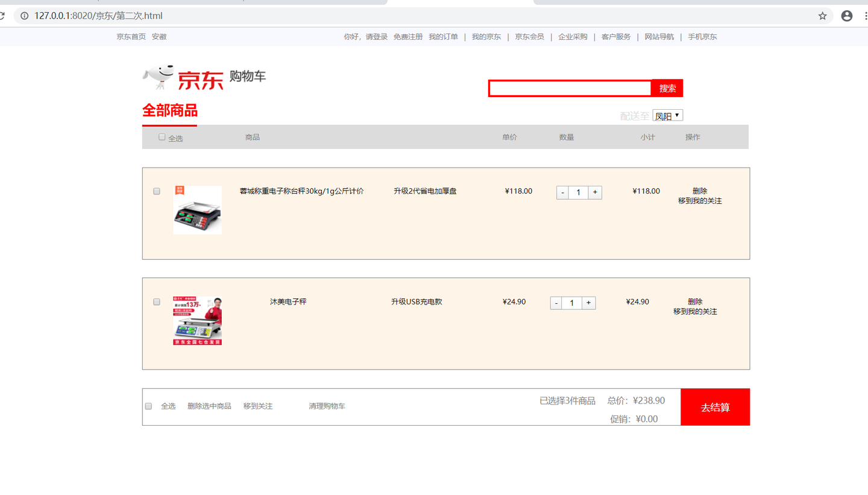The height and width of the screenshot is (495, 868).
Task: Decrease quantity of 蓉城称重电子称
Action: pos(562,192)
